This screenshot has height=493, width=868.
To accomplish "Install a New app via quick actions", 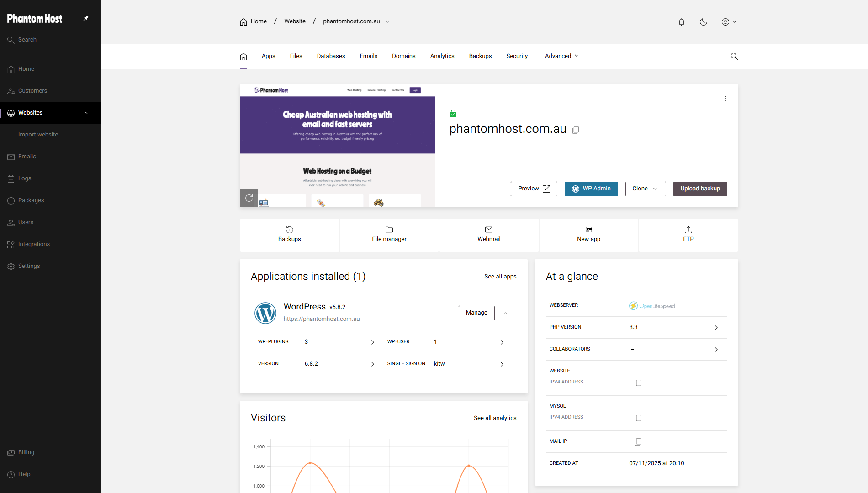I will [588, 234].
